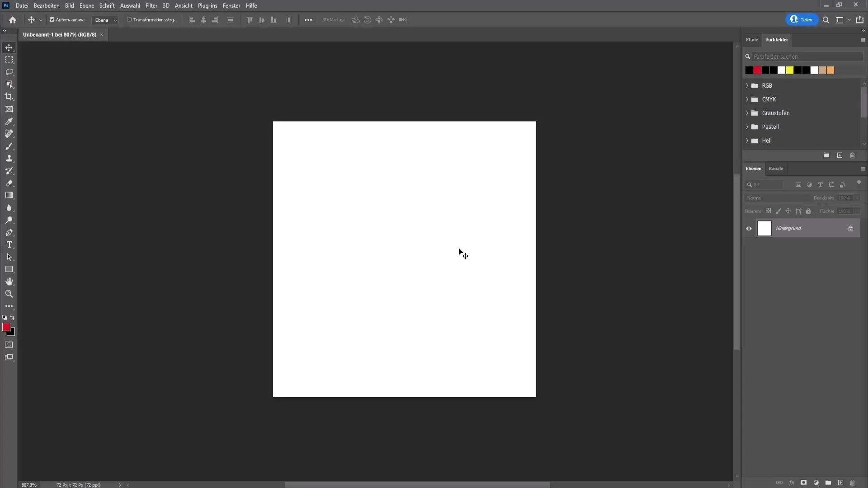Create a new layer in the Ebenen panel
This screenshot has height=488, width=868.
point(840,483)
